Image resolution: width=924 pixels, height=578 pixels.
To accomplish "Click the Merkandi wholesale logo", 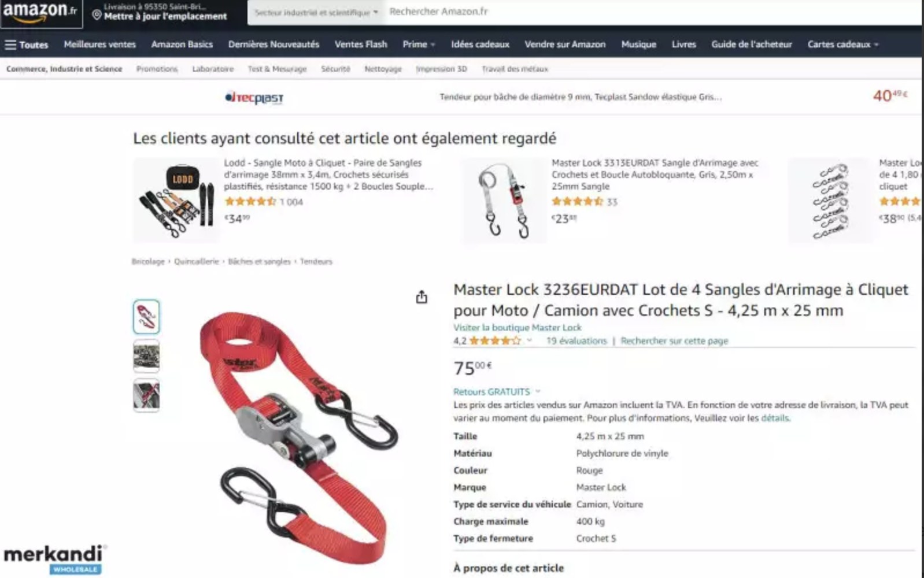I will [x=55, y=559].
